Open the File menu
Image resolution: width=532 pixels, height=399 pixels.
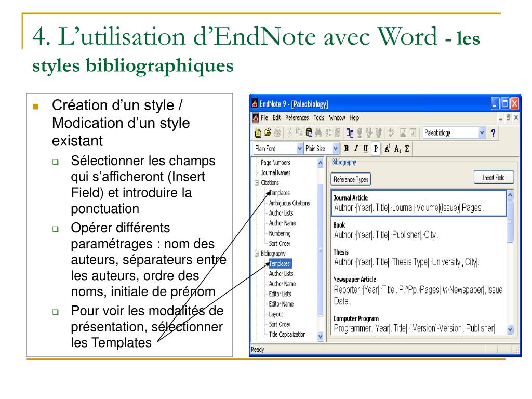point(264,118)
